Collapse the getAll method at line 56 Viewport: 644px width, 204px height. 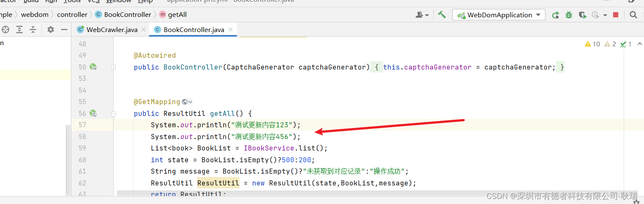[114, 113]
